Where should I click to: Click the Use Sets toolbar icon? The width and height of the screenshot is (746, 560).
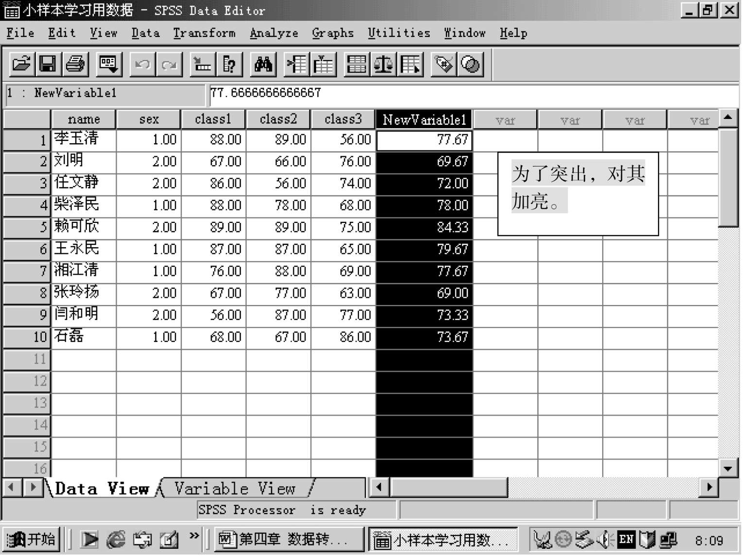point(470,64)
